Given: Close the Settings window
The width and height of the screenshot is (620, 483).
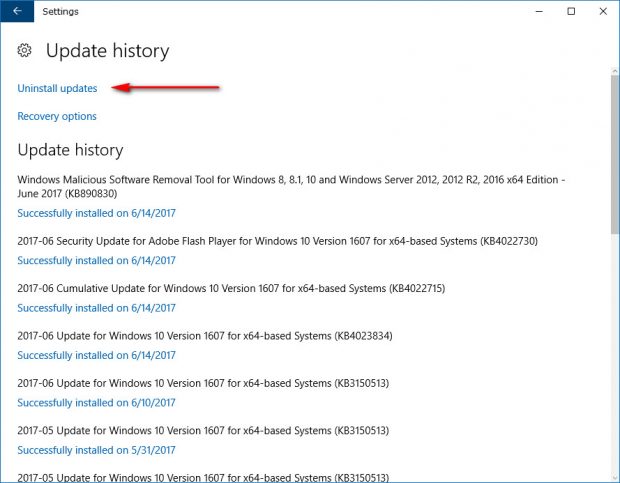Looking at the screenshot, I should [603, 11].
